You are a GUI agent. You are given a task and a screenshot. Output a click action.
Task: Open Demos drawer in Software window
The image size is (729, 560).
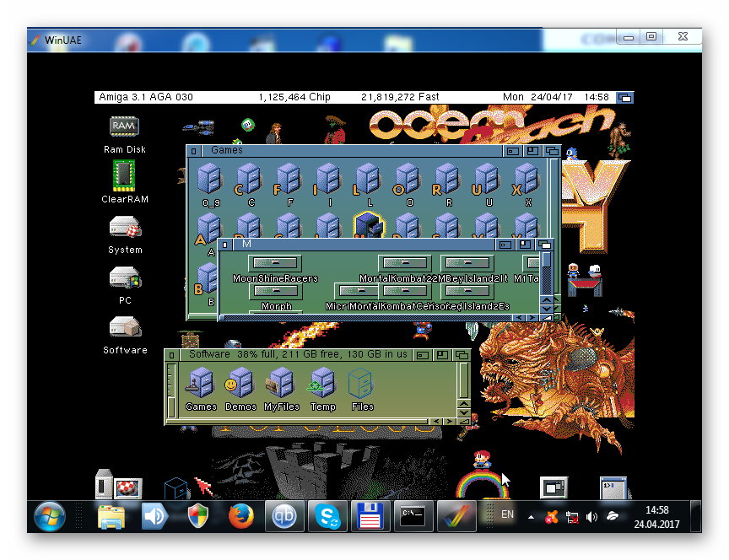pyautogui.click(x=240, y=384)
